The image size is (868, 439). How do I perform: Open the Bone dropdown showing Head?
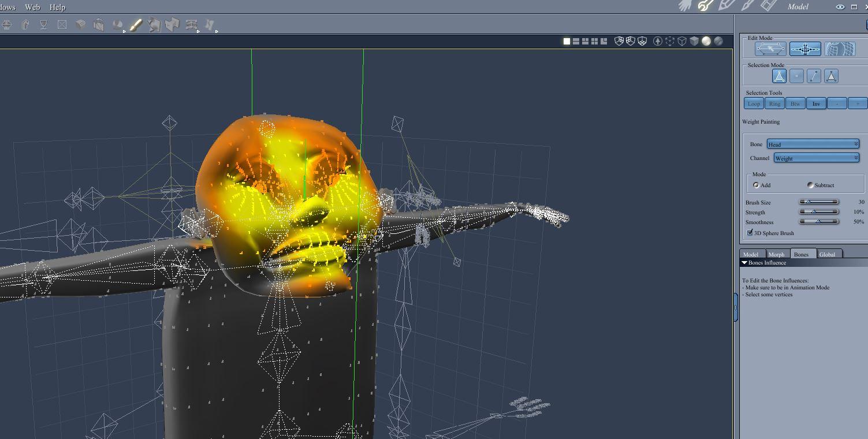click(813, 144)
